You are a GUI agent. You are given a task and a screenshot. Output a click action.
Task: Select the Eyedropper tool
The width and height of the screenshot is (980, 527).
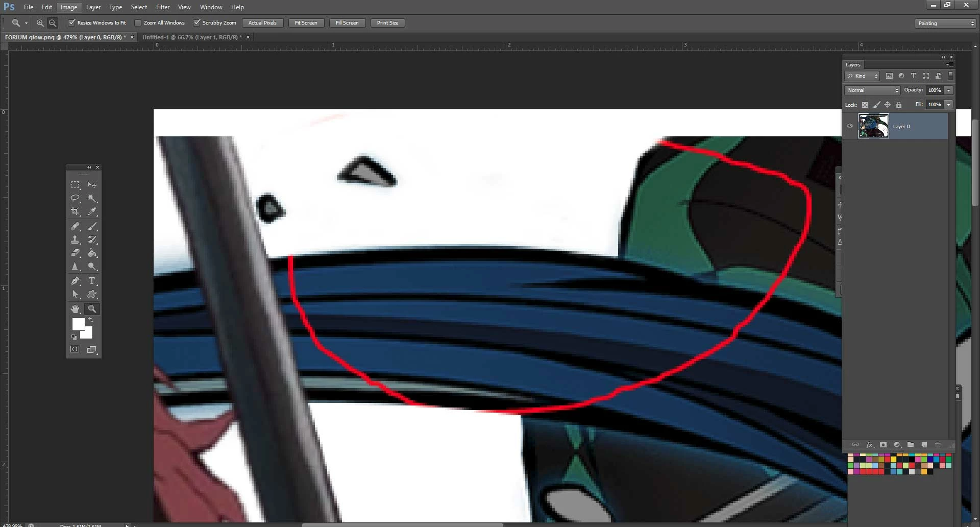tap(92, 211)
